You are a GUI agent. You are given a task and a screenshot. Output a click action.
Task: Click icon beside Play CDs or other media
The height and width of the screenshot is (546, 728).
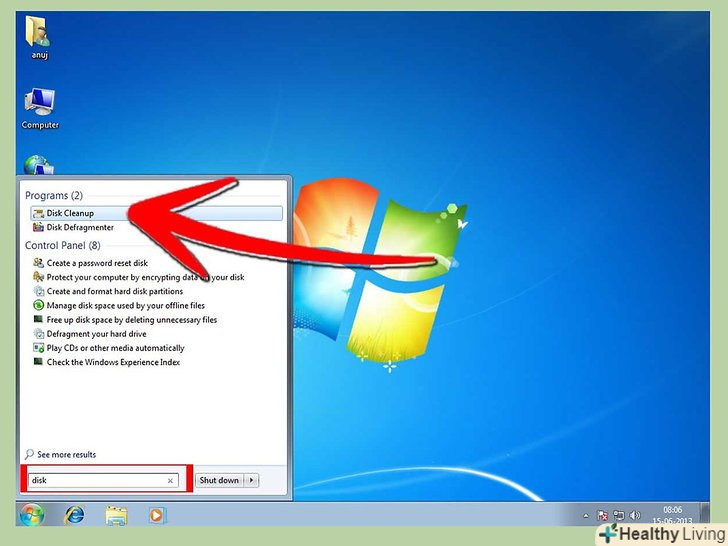[x=39, y=348]
